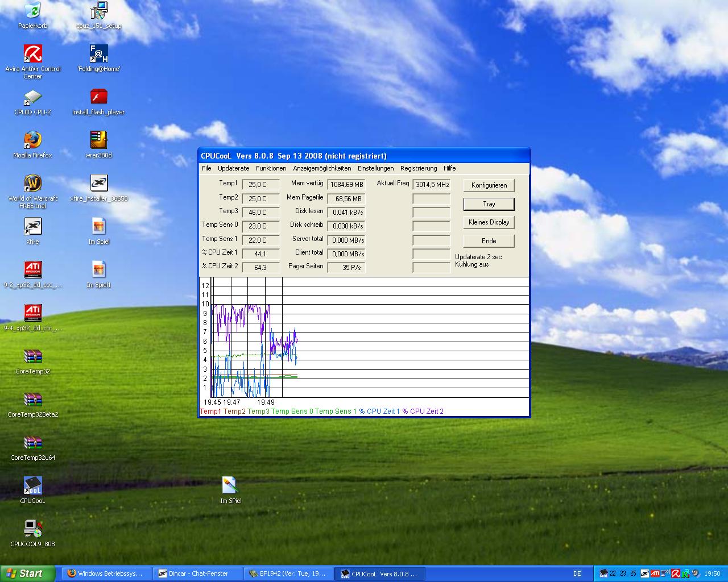Click the 'Temp Sens 0' graph legend label
The width and height of the screenshot is (728, 582).
pyautogui.click(x=292, y=411)
